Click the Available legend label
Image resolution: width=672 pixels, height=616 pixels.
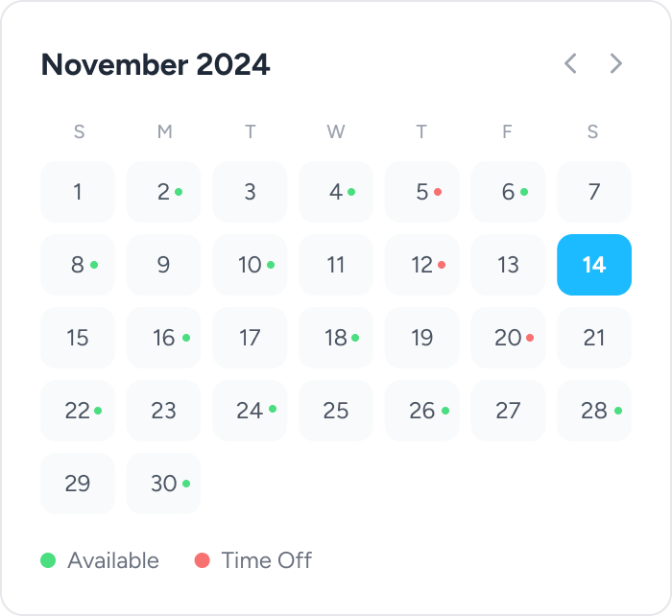(113, 560)
